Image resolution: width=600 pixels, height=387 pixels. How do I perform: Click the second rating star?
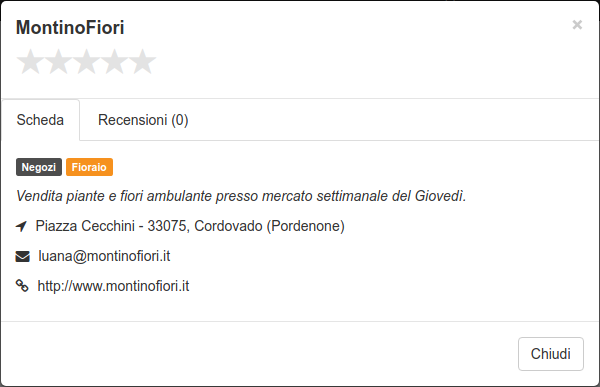(x=58, y=61)
